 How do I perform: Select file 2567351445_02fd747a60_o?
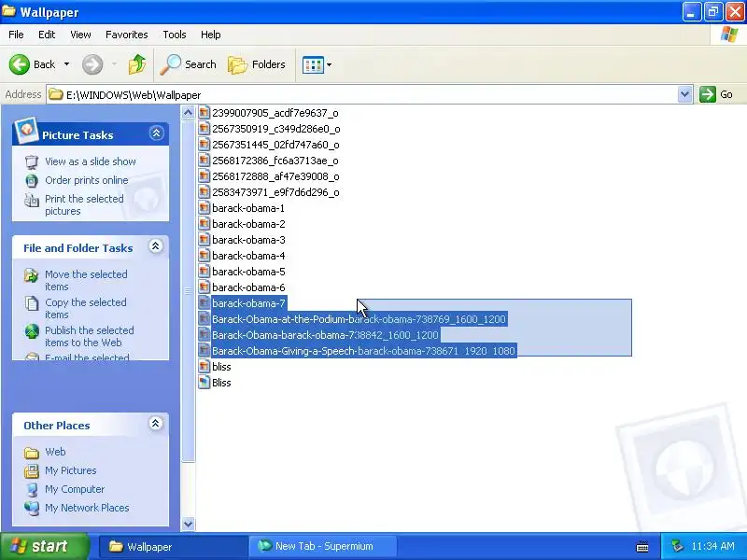click(275, 145)
